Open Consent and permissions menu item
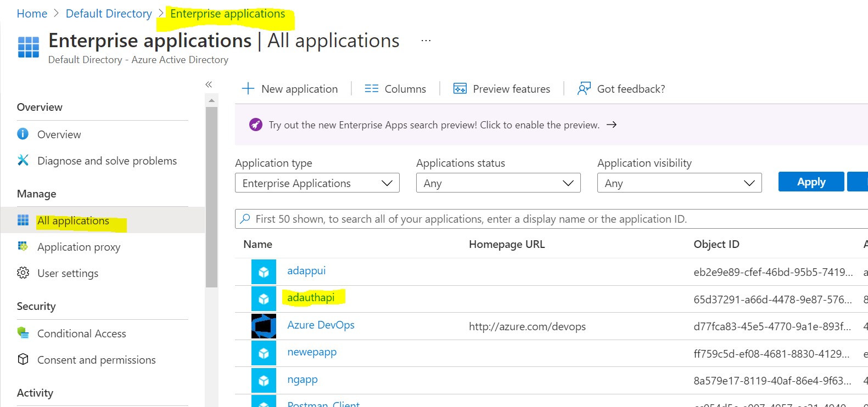The image size is (868, 407). click(x=97, y=360)
